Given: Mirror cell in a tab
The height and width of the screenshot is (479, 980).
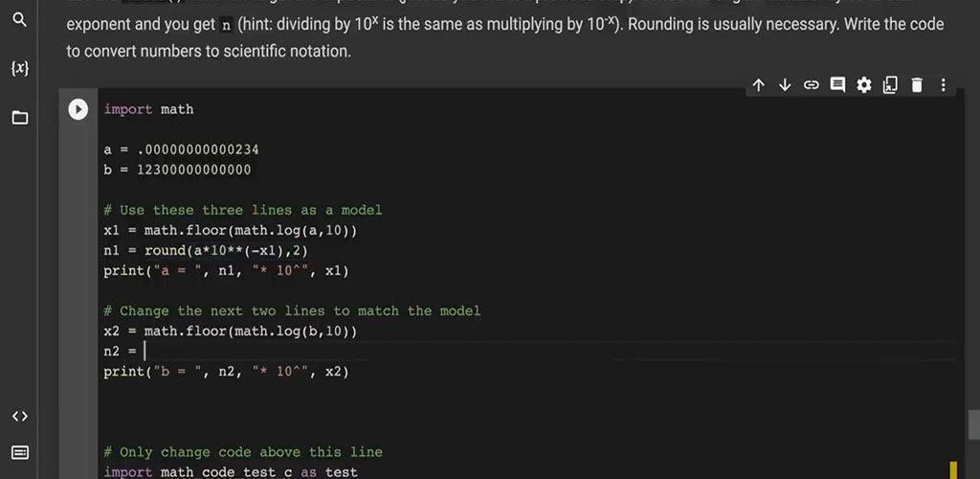Looking at the screenshot, I should coord(890,85).
